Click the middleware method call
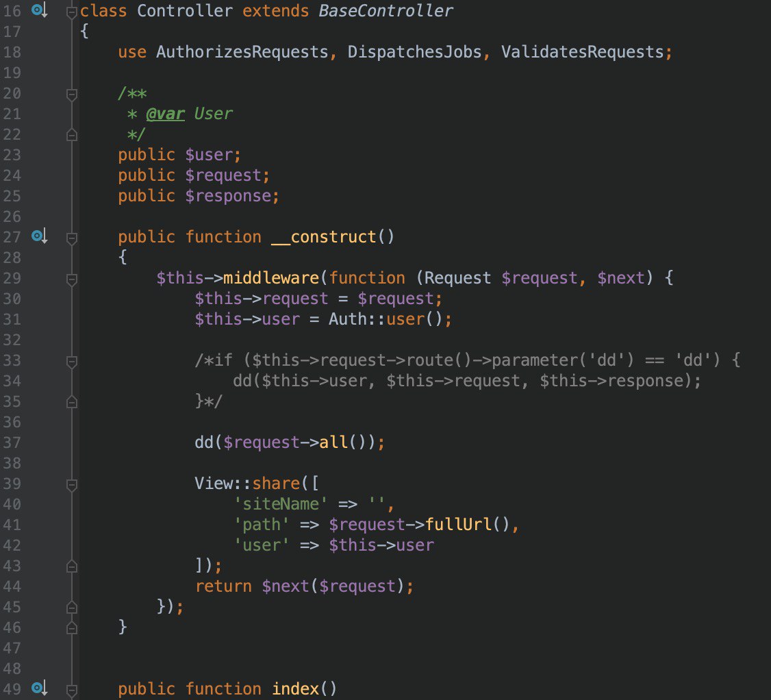Image resolution: width=771 pixels, height=700 pixels. (271, 278)
